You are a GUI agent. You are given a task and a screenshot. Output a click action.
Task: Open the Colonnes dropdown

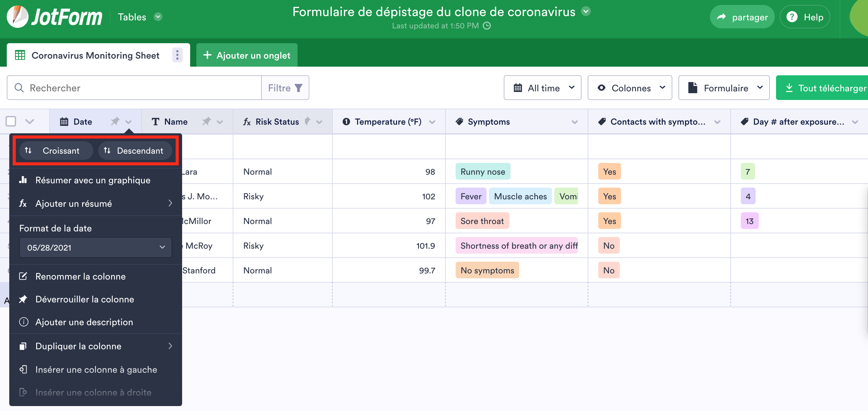(629, 88)
